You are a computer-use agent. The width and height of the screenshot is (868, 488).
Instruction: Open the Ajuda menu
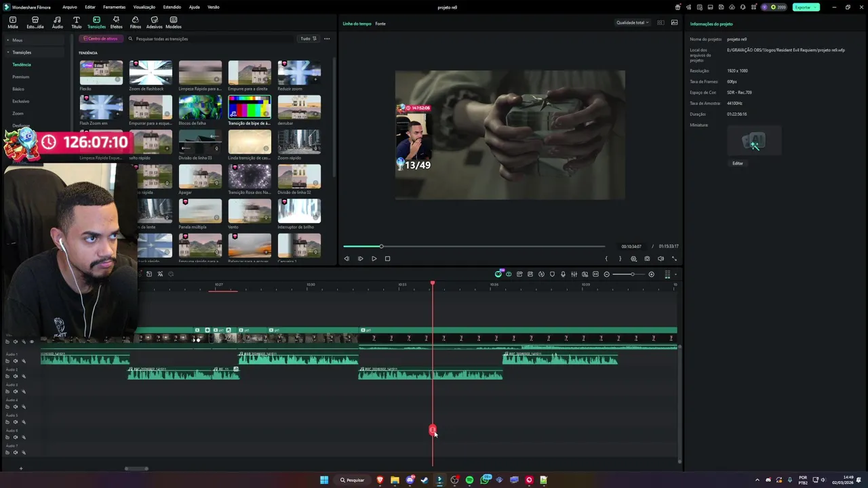(x=194, y=7)
